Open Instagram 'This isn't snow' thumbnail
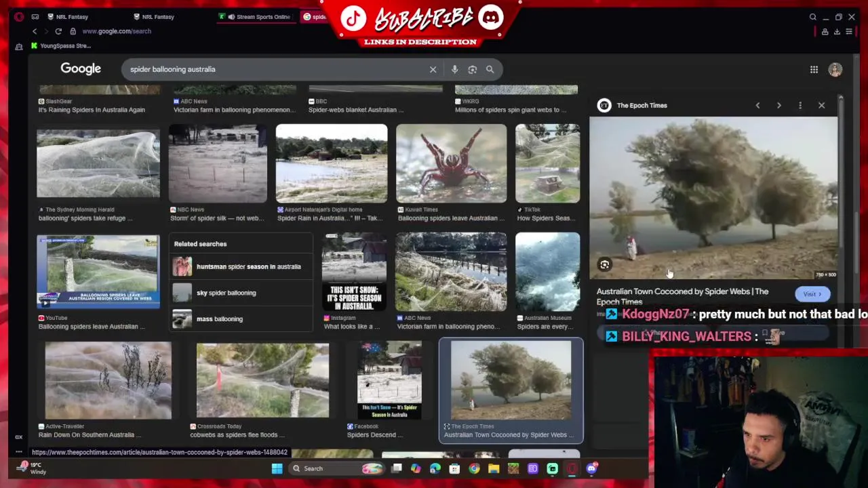 pos(354,272)
